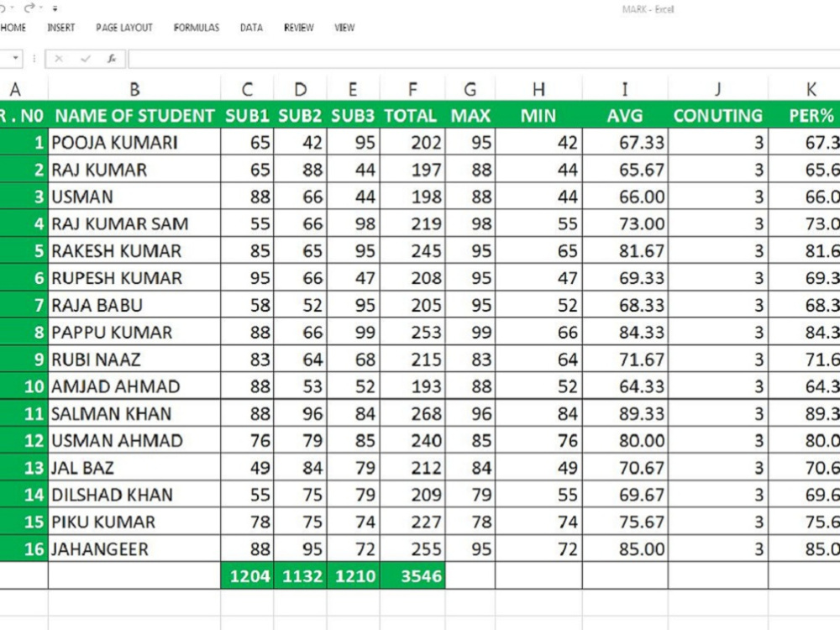The height and width of the screenshot is (630, 840).
Task: Open the HOME ribbon tab
Action: coord(13,28)
